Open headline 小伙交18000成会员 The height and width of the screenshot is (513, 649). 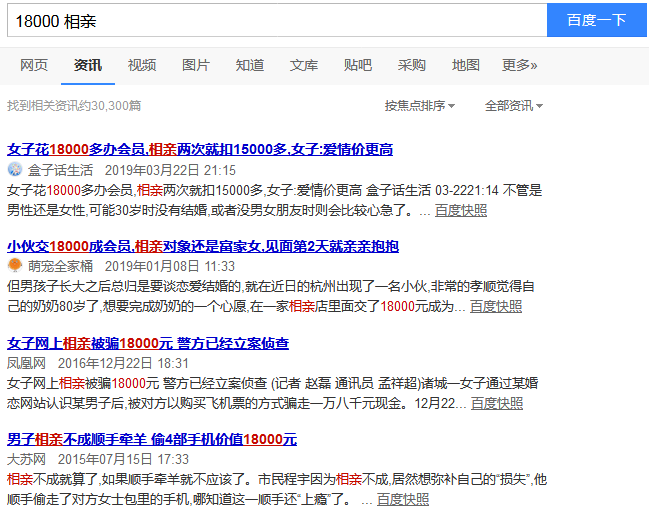tap(203, 246)
